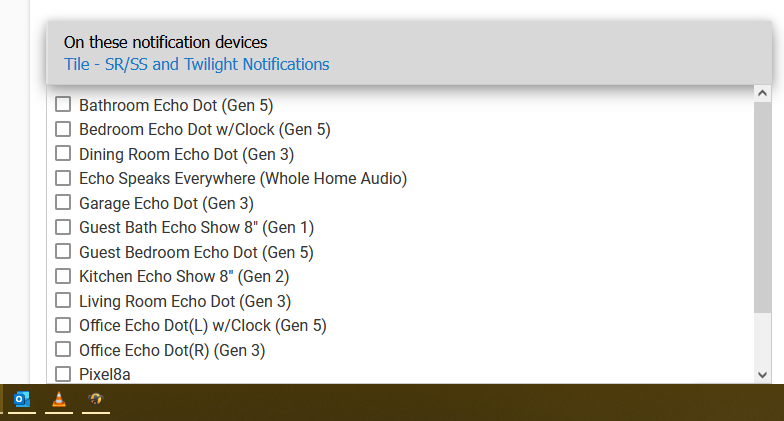The height and width of the screenshot is (421, 784).
Task: Enable Guest Bedroom Echo Dot (Gen 5)
Action: tap(63, 252)
